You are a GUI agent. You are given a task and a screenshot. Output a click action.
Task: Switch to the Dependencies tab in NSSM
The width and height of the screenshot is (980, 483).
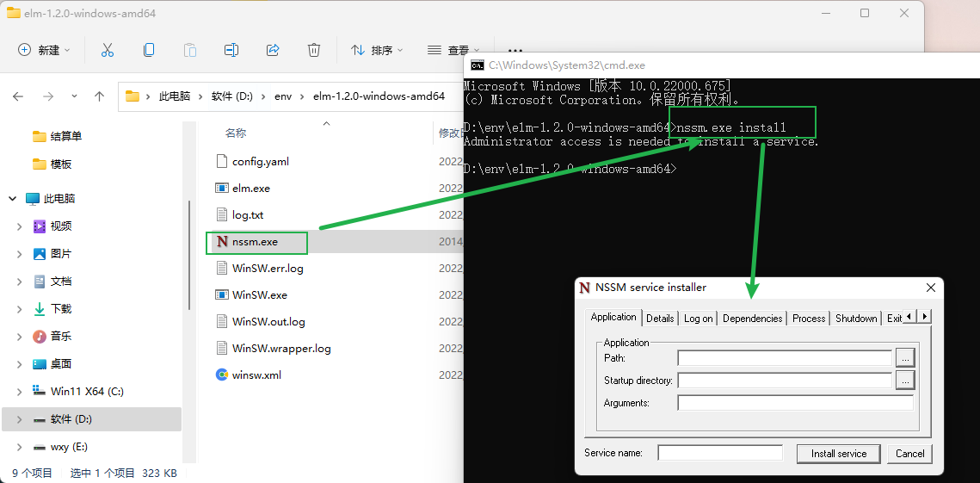click(753, 319)
